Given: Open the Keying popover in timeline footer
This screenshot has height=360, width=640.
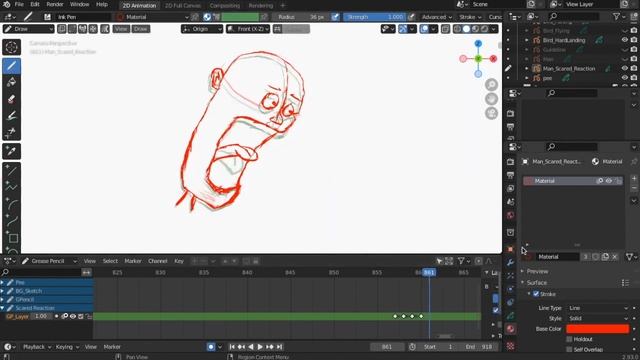Looking at the screenshot, I should (x=67, y=347).
